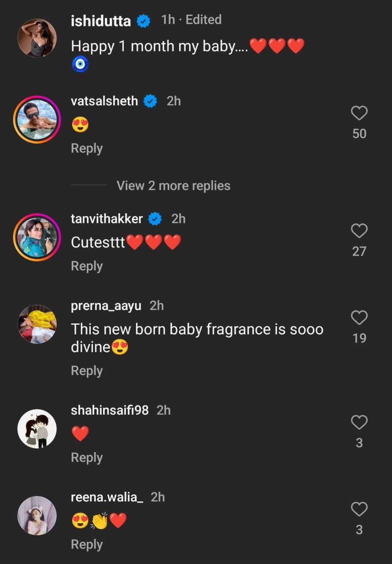
Task: Reply to reena.walia_'s comment
Action: coord(87,545)
